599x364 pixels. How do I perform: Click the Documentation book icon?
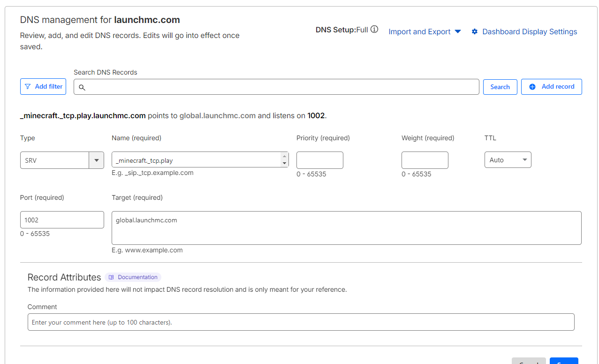click(x=112, y=277)
